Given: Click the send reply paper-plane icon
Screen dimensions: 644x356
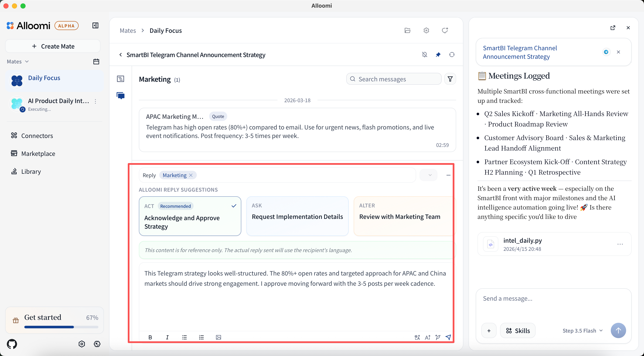Looking at the screenshot, I should (x=448, y=337).
